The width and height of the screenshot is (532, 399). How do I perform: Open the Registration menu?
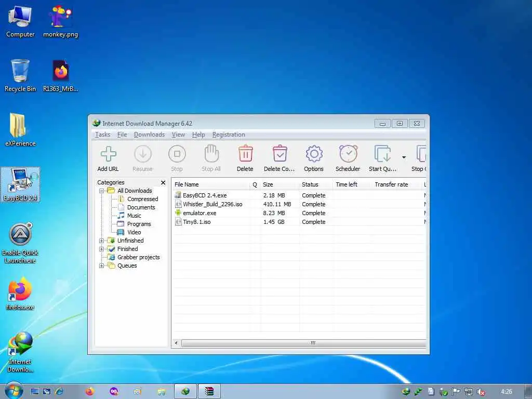229,135
